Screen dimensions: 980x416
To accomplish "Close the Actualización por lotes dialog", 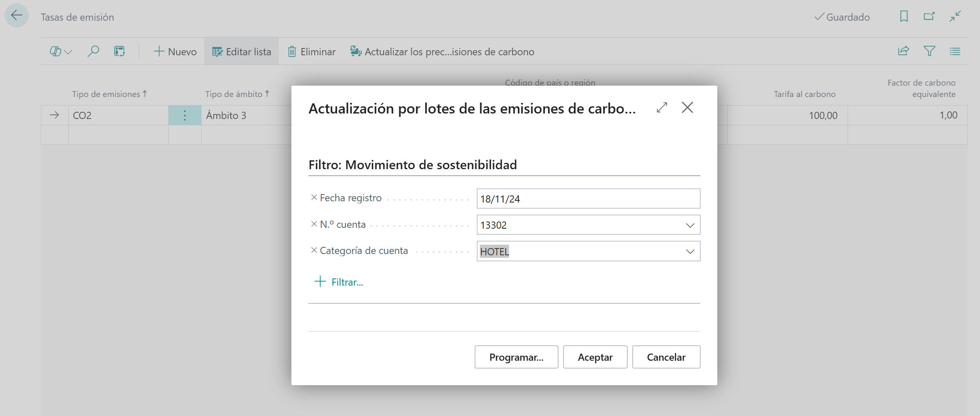I will 687,108.
